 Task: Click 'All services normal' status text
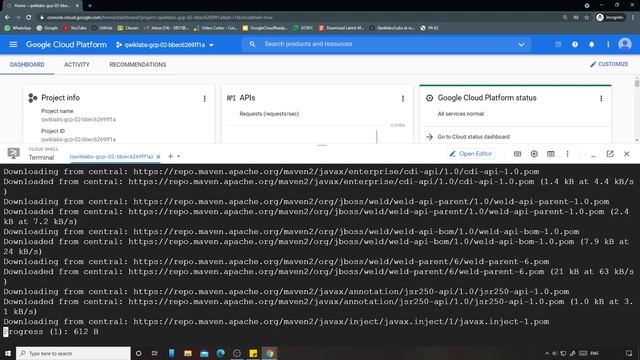pos(461,113)
